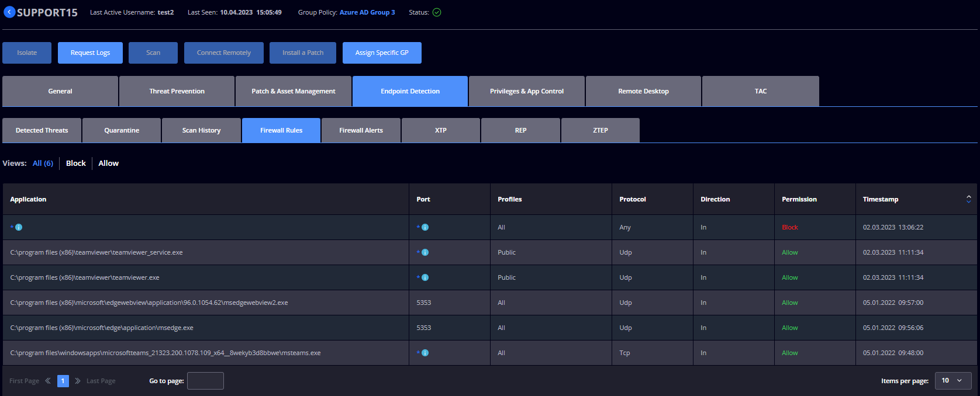Click Any protocol cell
This screenshot has height=396, width=980.
click(x=625, y=227)
